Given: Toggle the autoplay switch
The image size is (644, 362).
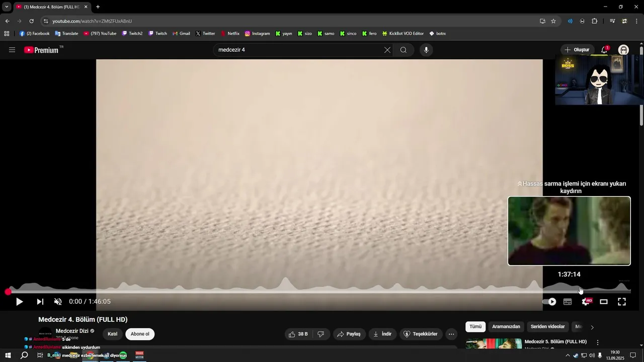Looking at the screenshot, I should [549, 302].
